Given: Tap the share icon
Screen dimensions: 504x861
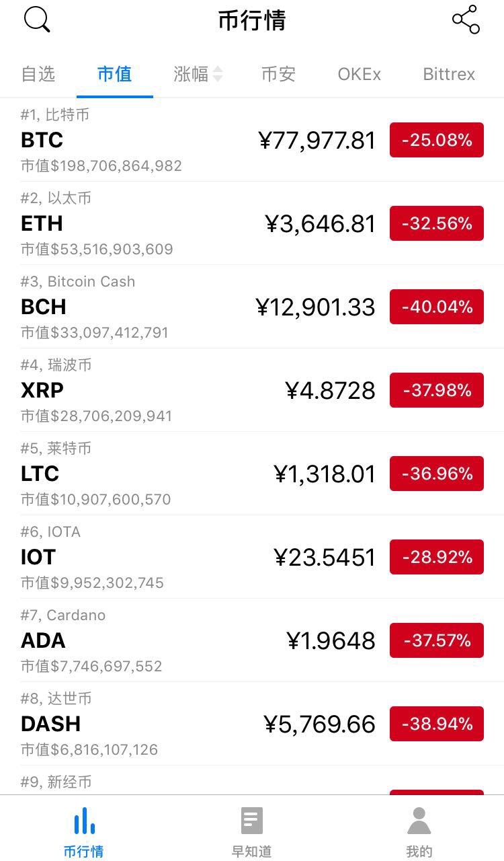Looking at the screenshot, I should 466,20.
